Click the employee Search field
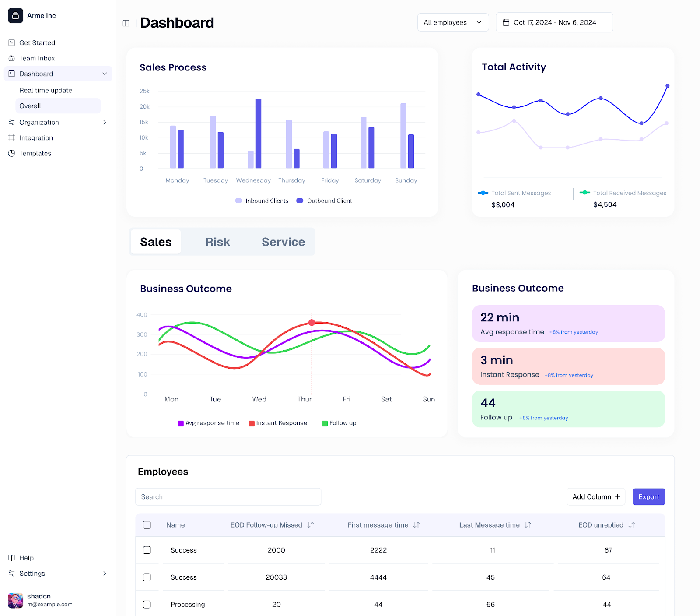The height and width of the screenshot is (616, 700). click(x=228, y=496)
